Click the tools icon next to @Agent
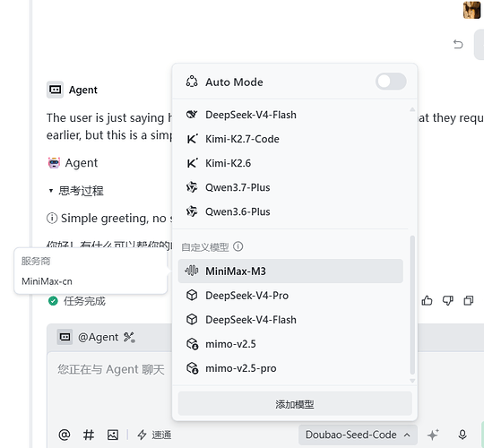Screen dimensions: 484x448 (129, 337)
